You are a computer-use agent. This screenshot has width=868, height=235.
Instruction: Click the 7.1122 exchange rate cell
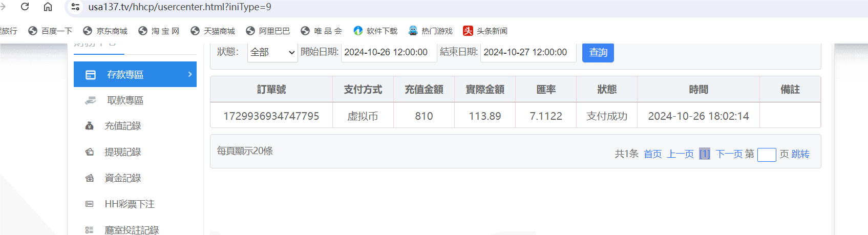tap(546, 116)
